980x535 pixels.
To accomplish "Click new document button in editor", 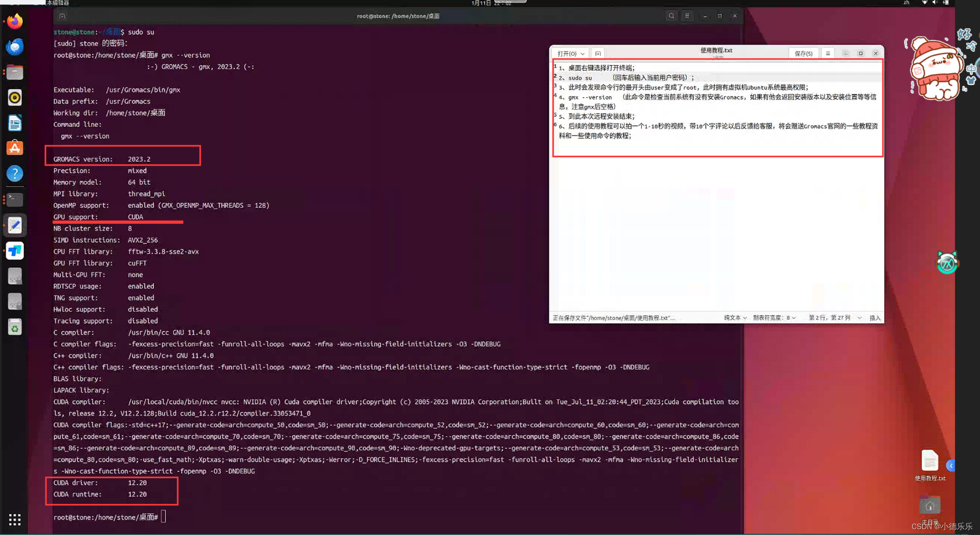I will pyautogui.click(x=598, y=53).
